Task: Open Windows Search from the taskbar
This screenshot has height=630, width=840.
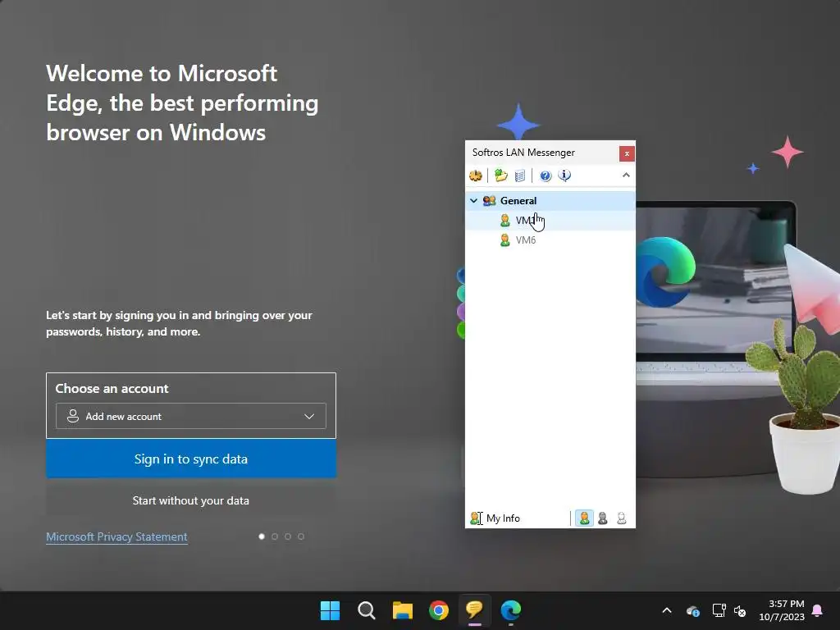Action: 367,610
